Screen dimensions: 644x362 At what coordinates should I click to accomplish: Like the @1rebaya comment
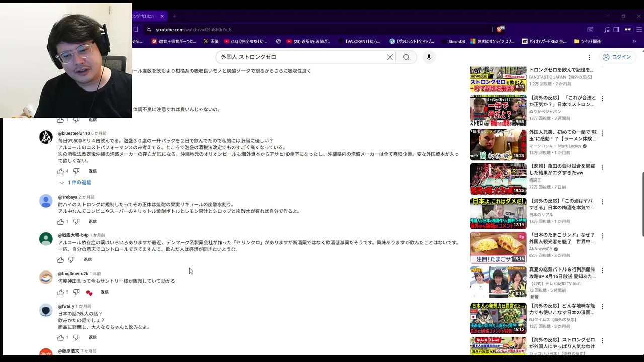[x=61, y=222]
